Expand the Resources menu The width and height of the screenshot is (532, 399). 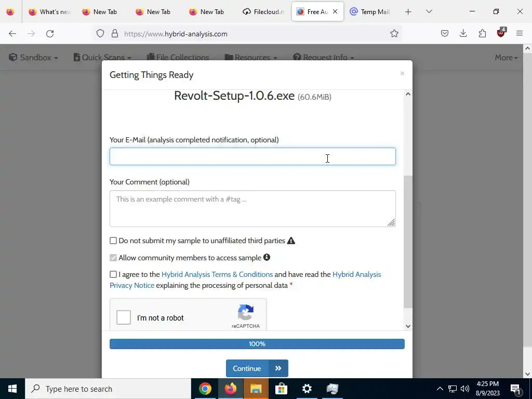click(x=251, y=57)
